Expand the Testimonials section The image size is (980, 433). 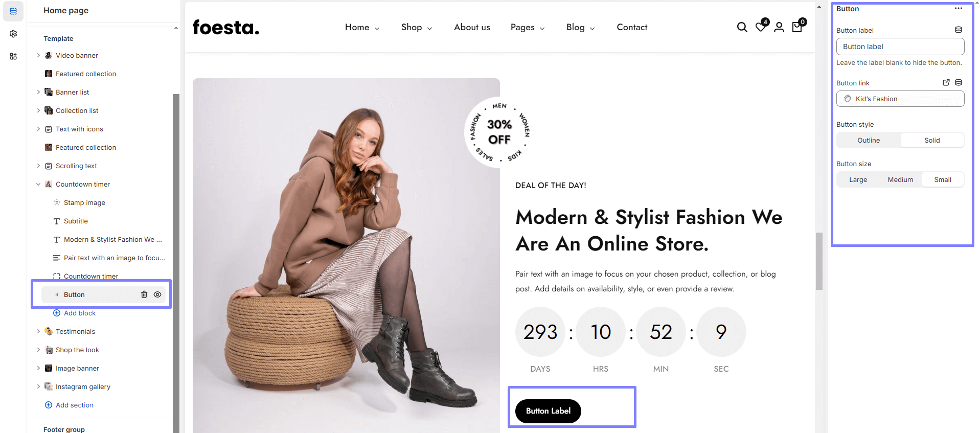[38, 331]
